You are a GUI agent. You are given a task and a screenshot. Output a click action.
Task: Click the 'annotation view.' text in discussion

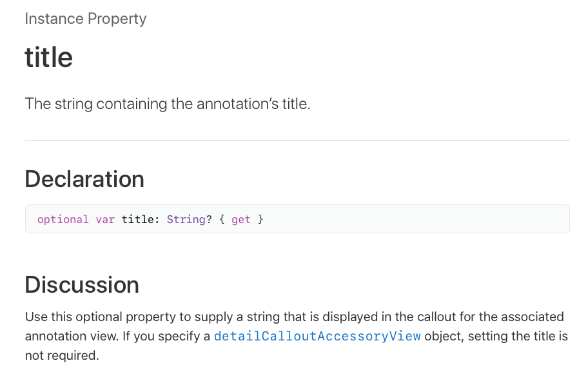point(72,336)
